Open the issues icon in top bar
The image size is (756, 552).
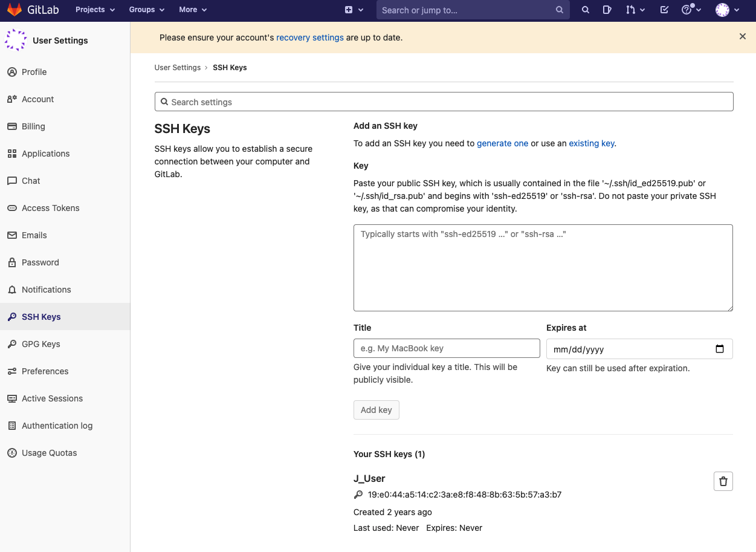click(x=607, y=10)
